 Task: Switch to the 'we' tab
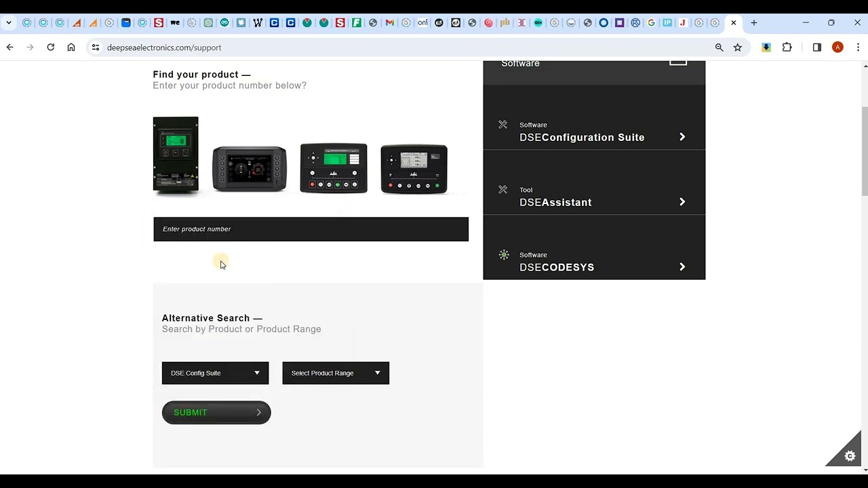coord(175,22)
